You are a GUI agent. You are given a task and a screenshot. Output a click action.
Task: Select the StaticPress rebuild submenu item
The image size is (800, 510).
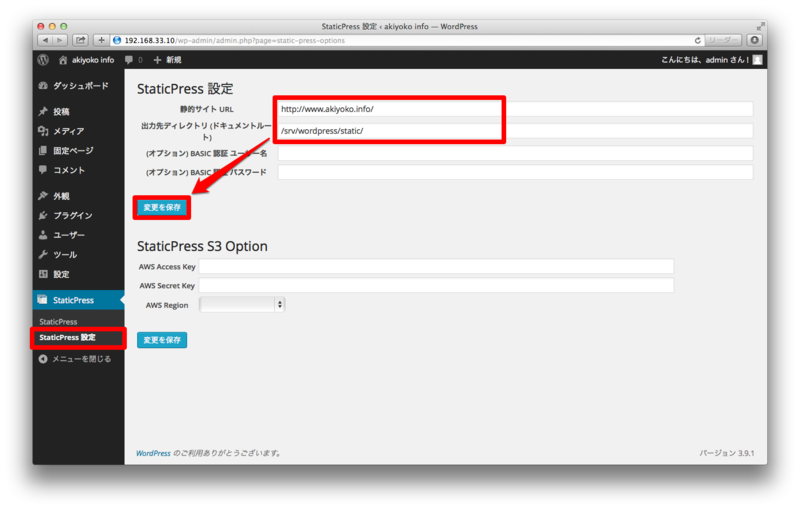click(58, 322)
